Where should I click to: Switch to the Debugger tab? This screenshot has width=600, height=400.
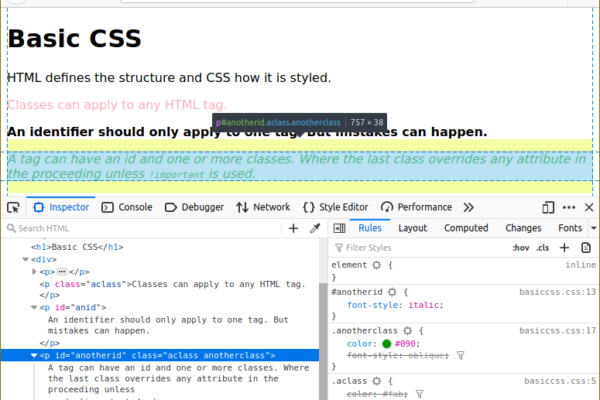[x=194, y=207]
